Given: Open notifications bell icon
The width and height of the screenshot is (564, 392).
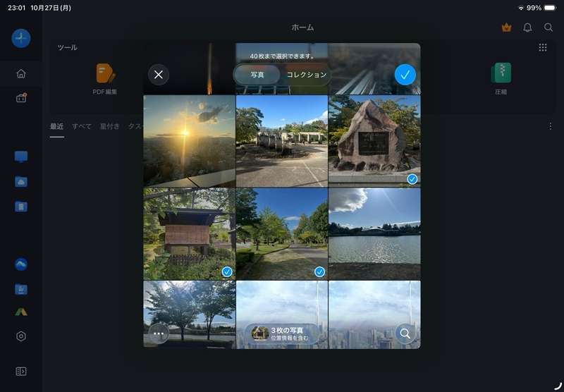Looking at the screenshot, I should pos(527,27).
